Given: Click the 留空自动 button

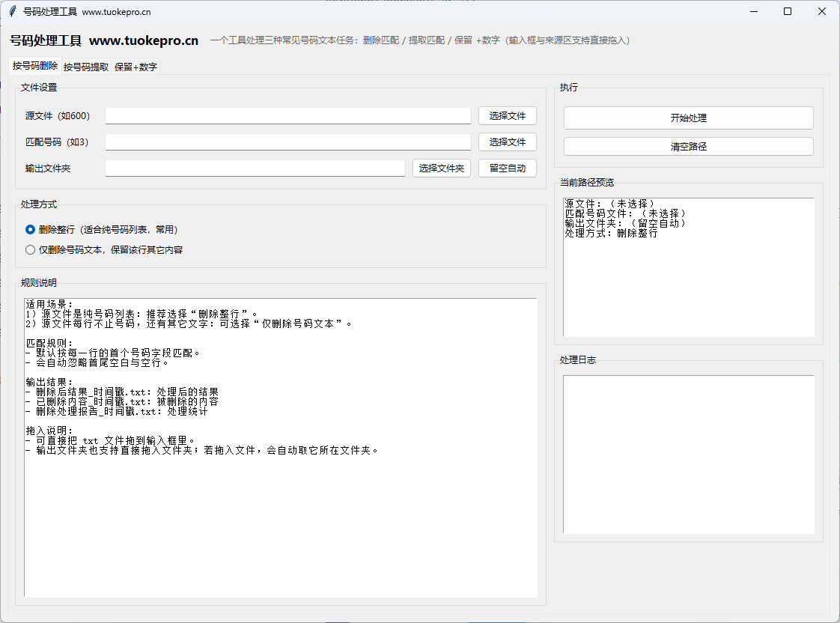Looking at the screenshot, I should (508, 168).
